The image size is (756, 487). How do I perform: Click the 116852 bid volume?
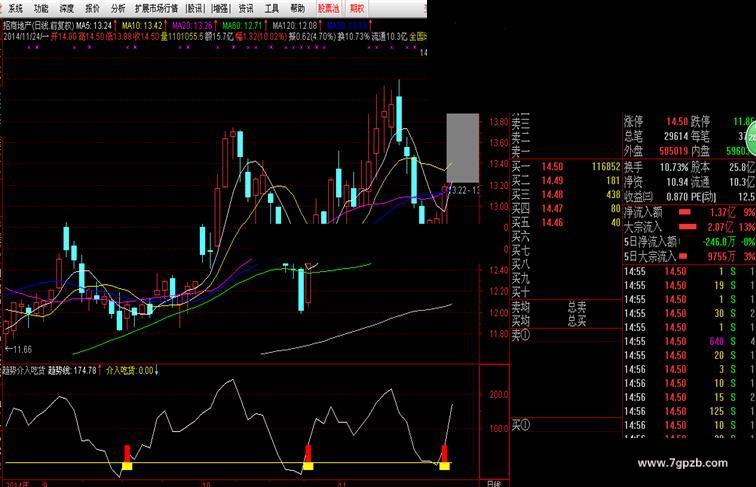[606, 166]
